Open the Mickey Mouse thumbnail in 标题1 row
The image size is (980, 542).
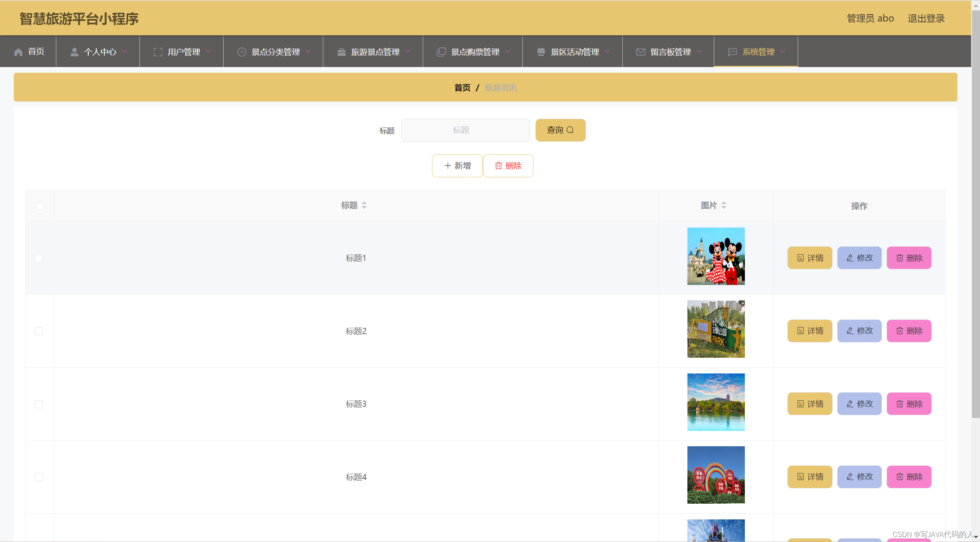716,256
